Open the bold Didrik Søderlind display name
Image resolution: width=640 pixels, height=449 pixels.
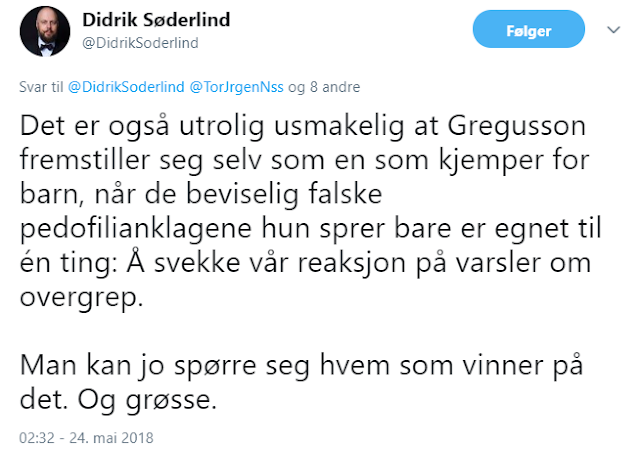[156, 20]
